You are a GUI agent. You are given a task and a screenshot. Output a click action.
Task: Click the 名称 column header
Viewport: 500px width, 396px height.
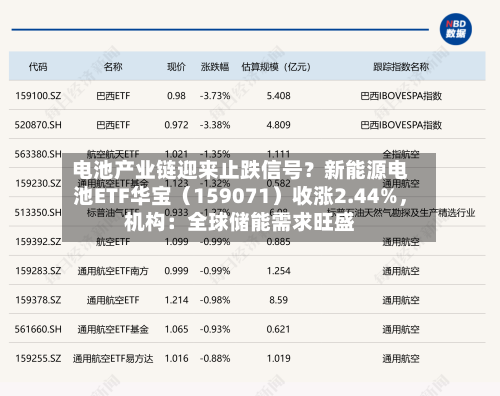pyautogui.click(x=113, y=67)
